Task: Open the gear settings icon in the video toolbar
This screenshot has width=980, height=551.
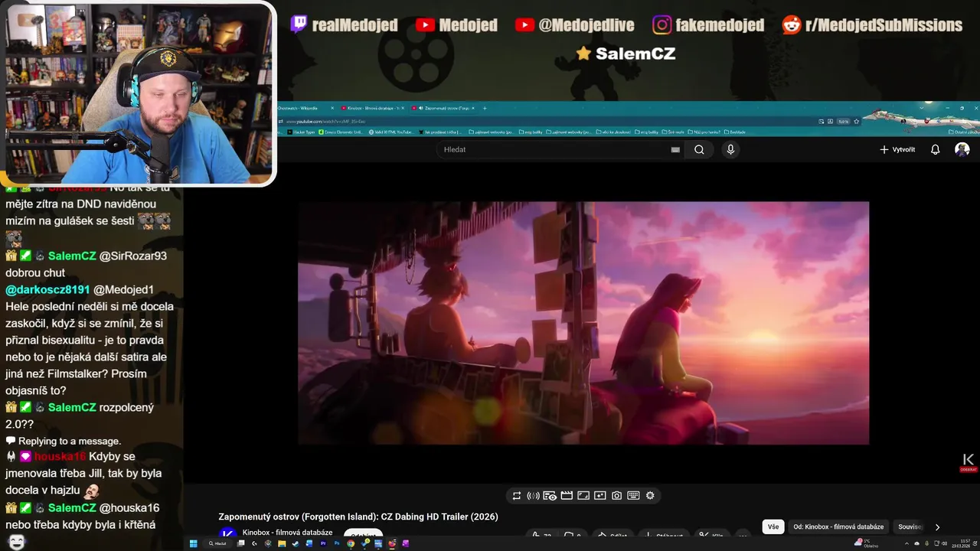Action: tap(650, 496)
